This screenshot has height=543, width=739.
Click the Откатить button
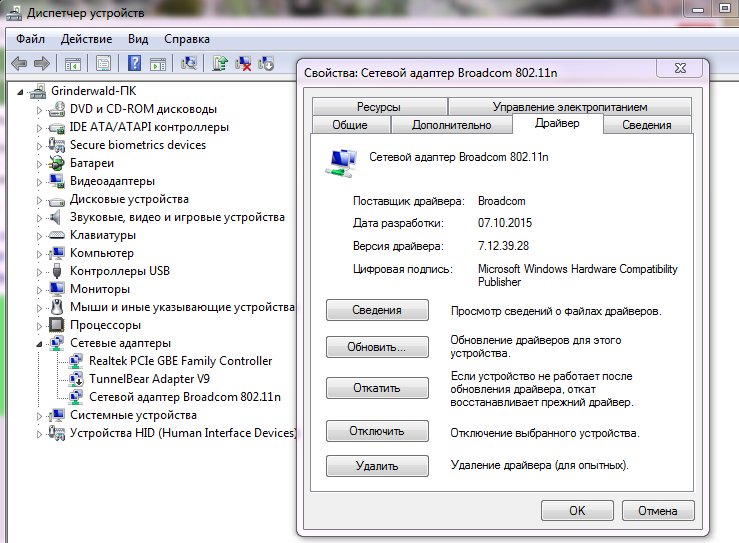pos(378,388)
